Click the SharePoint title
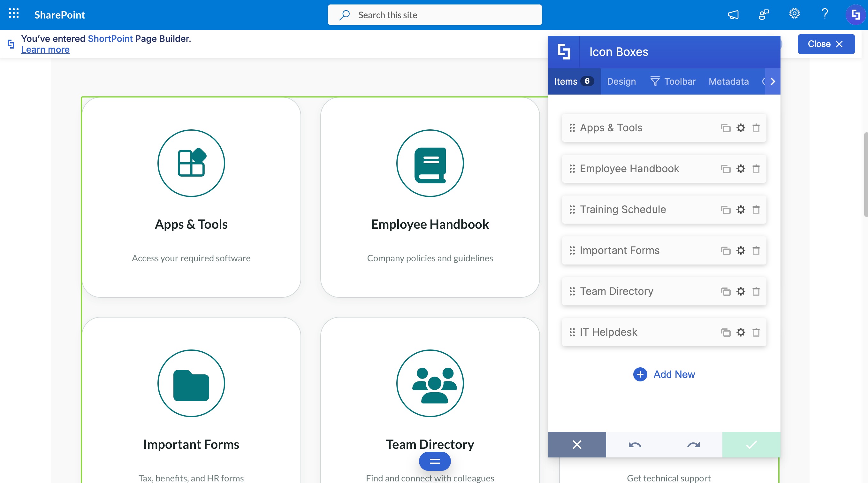 coord(60,15)
